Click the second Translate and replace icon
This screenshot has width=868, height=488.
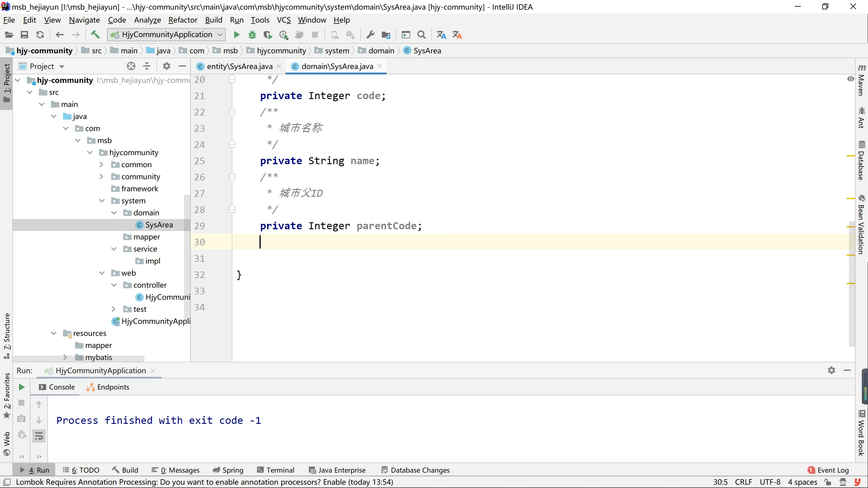(x=457, y=35)
